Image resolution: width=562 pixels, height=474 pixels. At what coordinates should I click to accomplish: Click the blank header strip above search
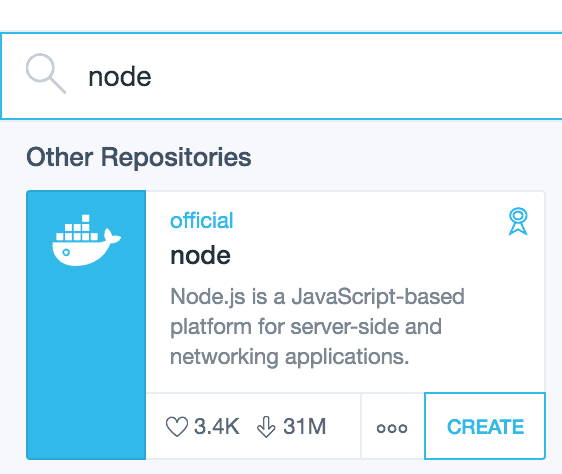[x=281, y=15]
